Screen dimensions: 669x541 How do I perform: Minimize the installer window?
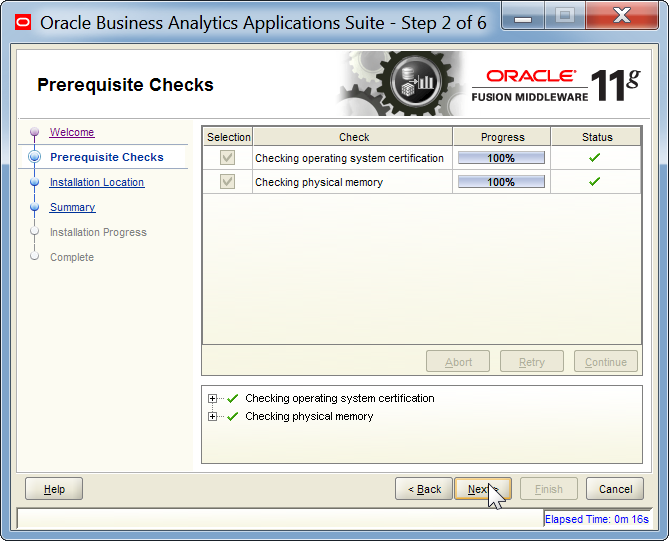coord(523,17)
